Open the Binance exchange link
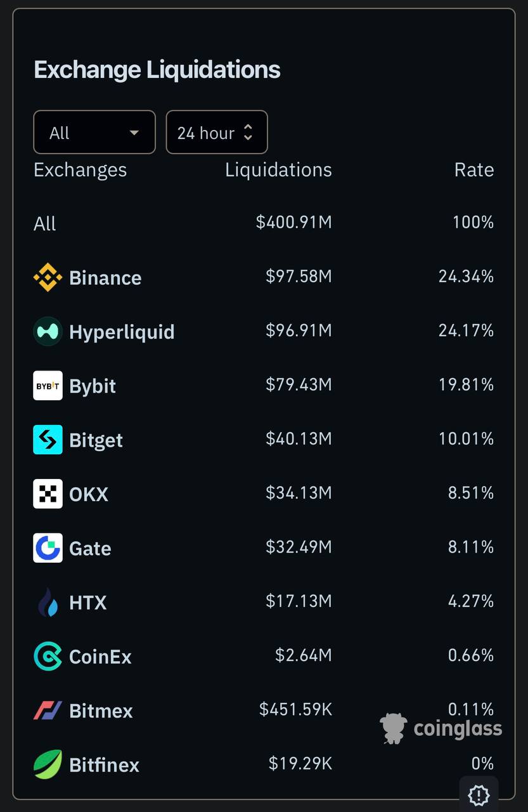The image size is (528, 812). (105, 278)
